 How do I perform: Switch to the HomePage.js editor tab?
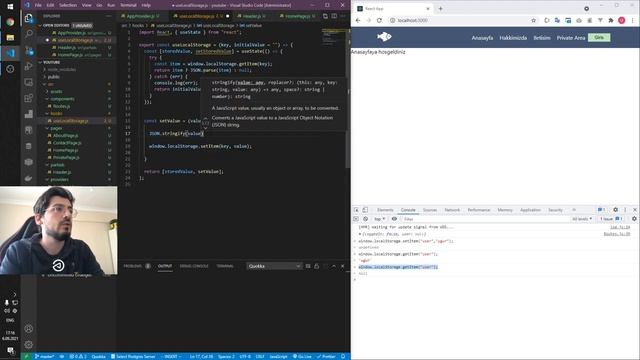click(x=298, y=16)
